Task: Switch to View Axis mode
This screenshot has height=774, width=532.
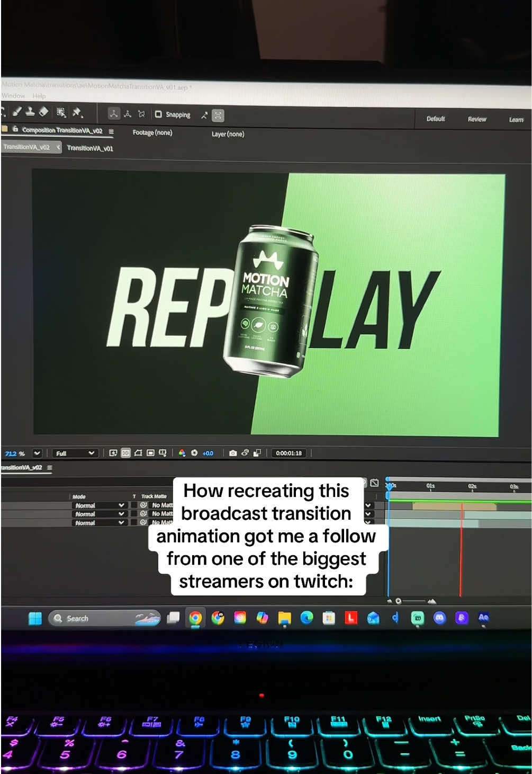Action: click(141, 113)
